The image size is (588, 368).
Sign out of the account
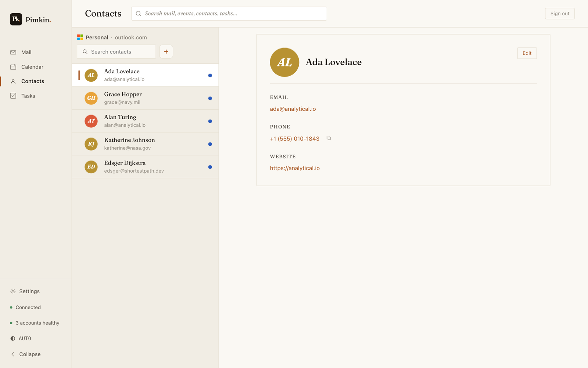[x=560, y=14]
